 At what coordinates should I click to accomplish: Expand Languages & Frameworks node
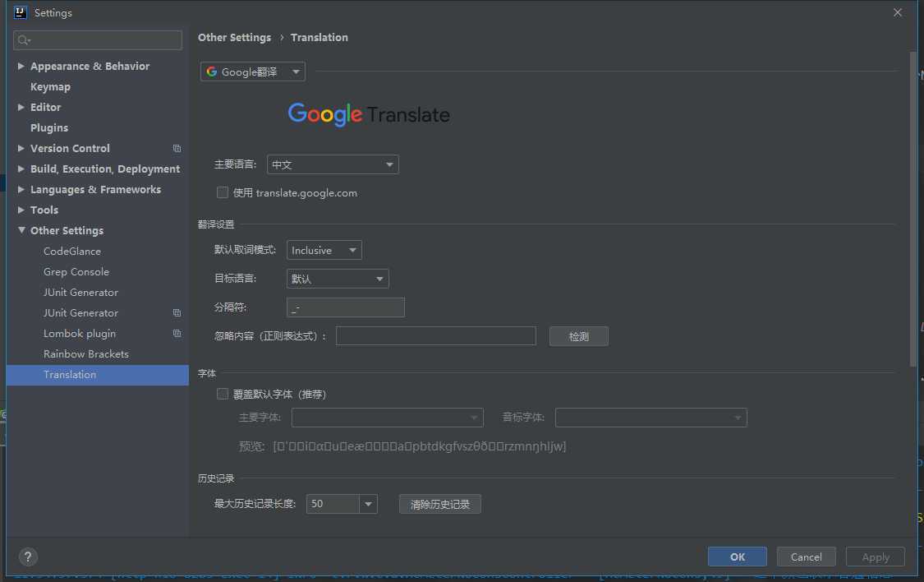coord(21,190)
